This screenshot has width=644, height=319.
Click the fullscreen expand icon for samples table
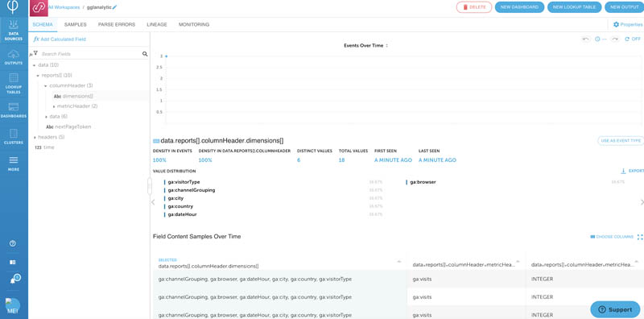pyautogui.click(x=640, y=237)
